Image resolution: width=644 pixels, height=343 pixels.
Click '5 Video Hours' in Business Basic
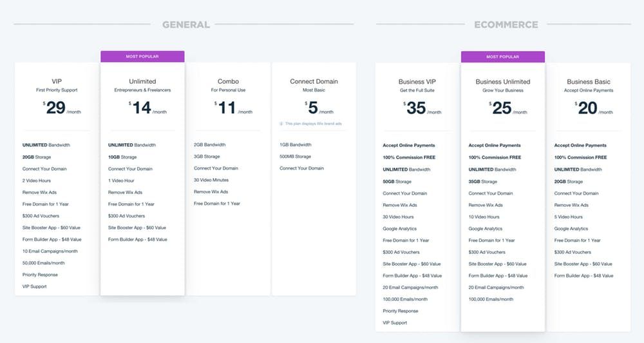569,217
